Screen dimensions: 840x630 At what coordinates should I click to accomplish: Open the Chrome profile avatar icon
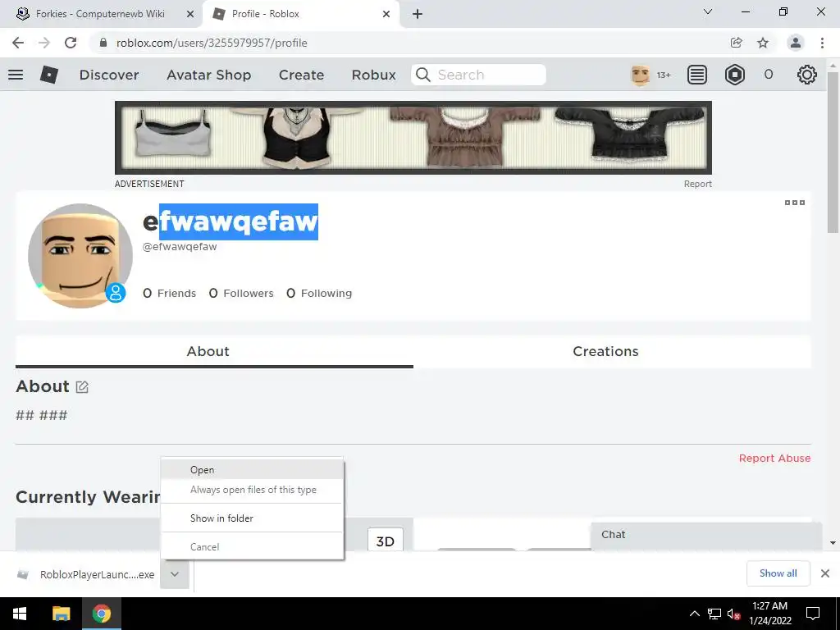(796, 43)
